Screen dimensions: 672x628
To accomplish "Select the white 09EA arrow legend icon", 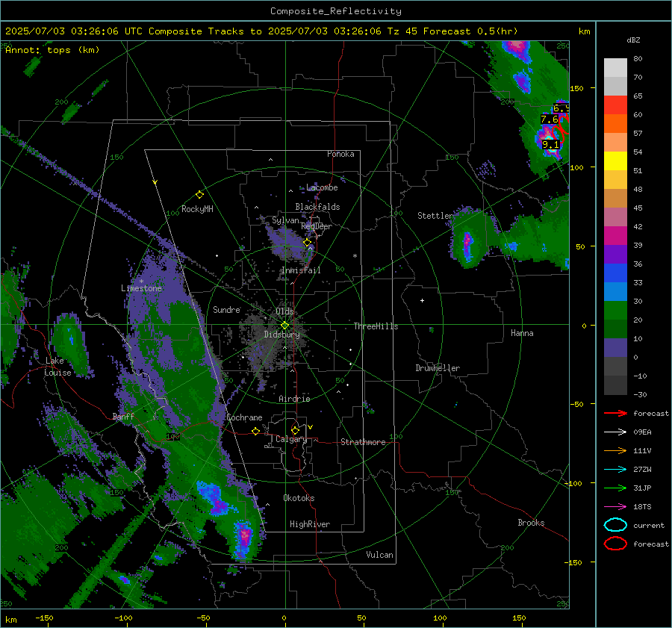I will pyautogui.click(x=615, y=432).
